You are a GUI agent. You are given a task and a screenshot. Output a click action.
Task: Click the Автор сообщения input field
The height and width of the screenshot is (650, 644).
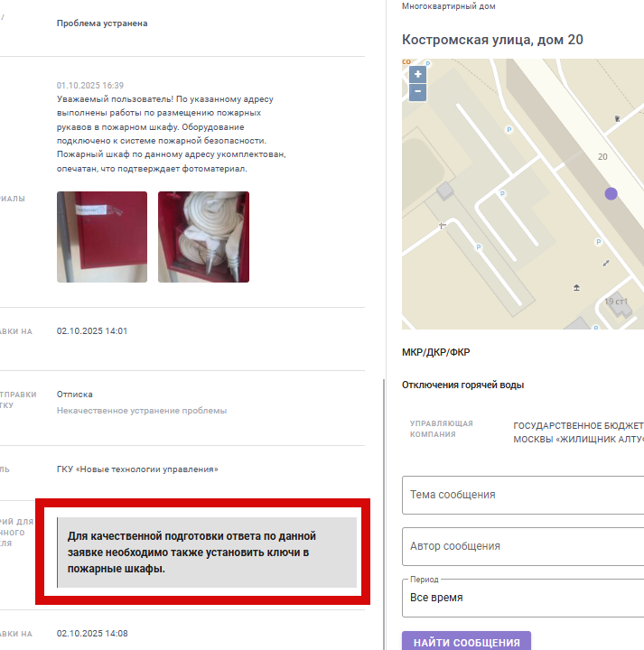523,546
